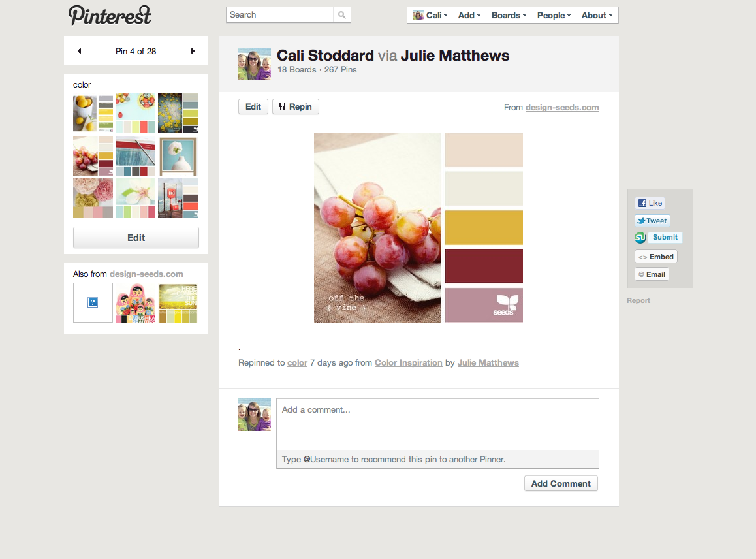The image size is (756, 559).
Task: Open the From design-seeds.com source link
Action: coord(562,108)
